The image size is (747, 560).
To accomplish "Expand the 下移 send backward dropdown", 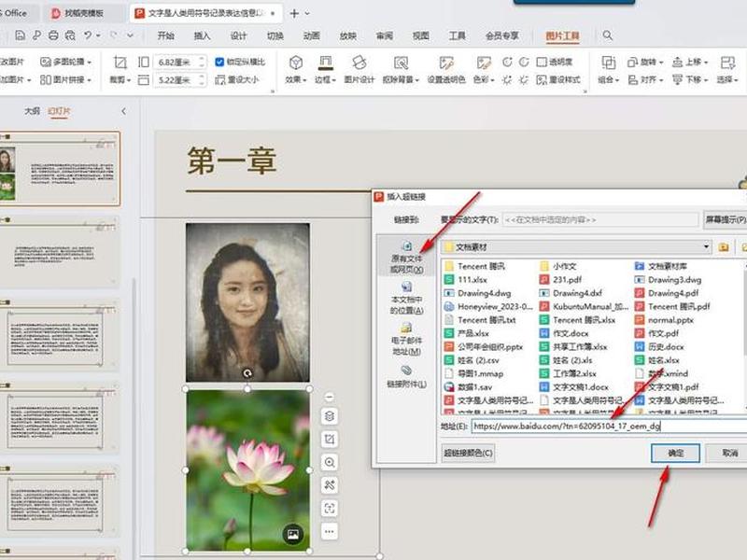I will tap(706, 80).
